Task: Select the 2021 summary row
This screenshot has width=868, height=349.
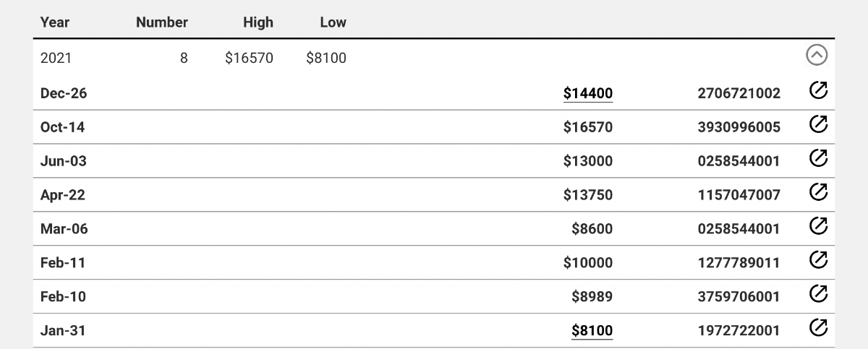Action: (434, 58)
